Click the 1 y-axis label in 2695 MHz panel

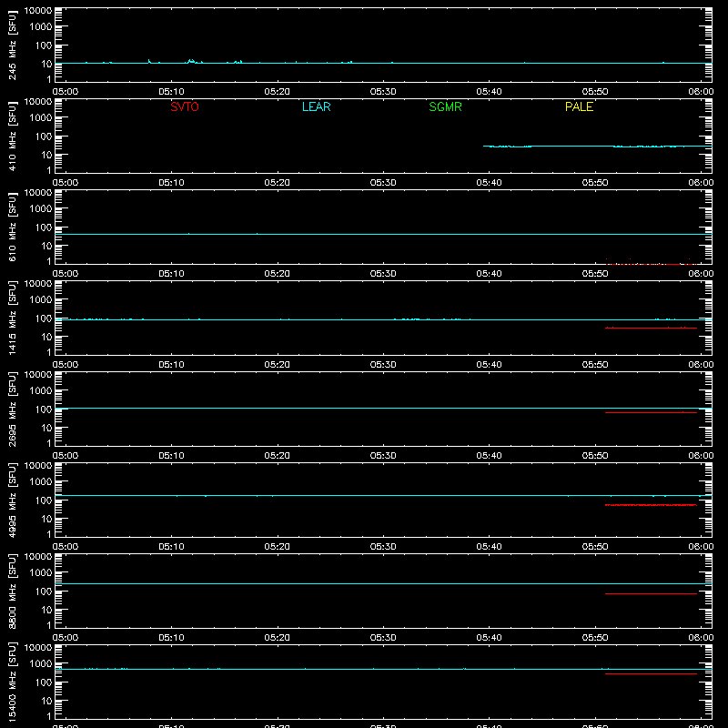(x=49, y=443)
